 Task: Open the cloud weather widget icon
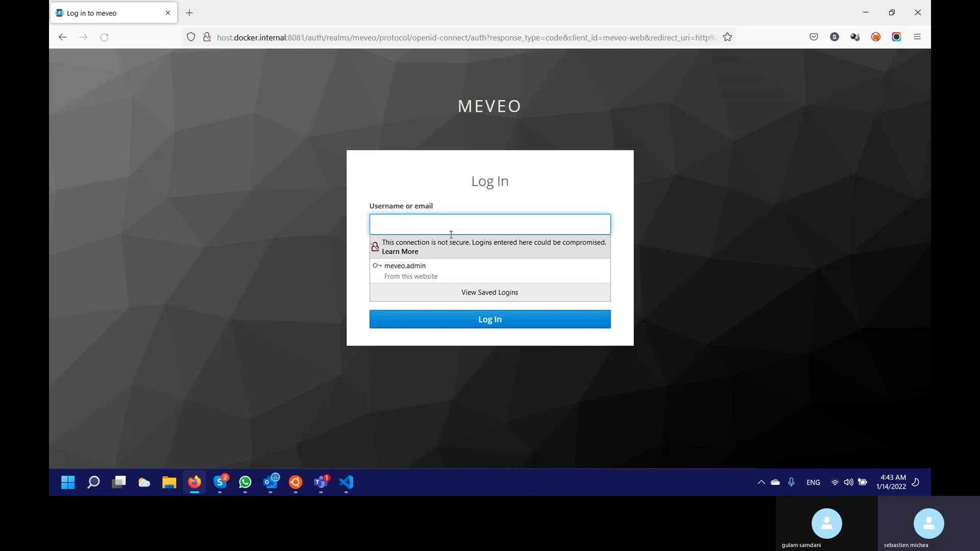click(x=144, y=482)
